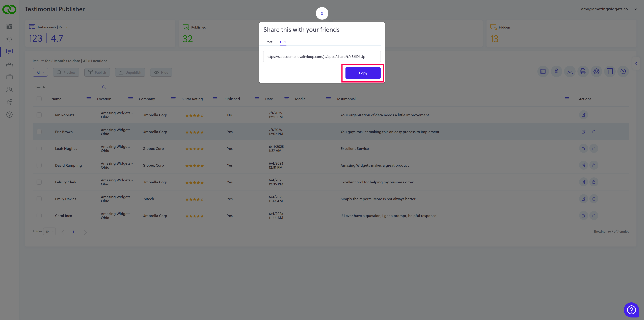Open the rocket icon in the sidebar

tap(9, 102)
